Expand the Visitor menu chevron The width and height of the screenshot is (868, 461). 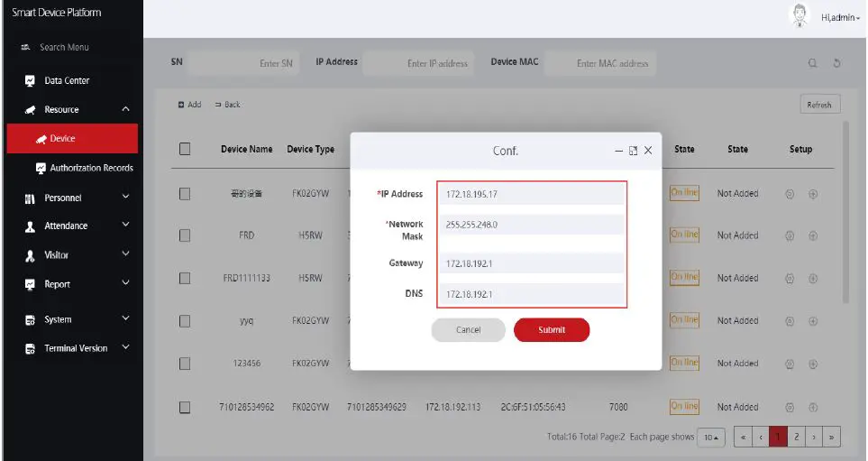pos(125,254)
